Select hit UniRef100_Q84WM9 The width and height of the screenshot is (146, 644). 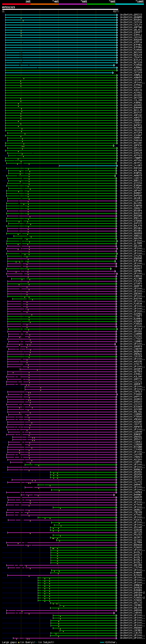click(x=131, y=17)
